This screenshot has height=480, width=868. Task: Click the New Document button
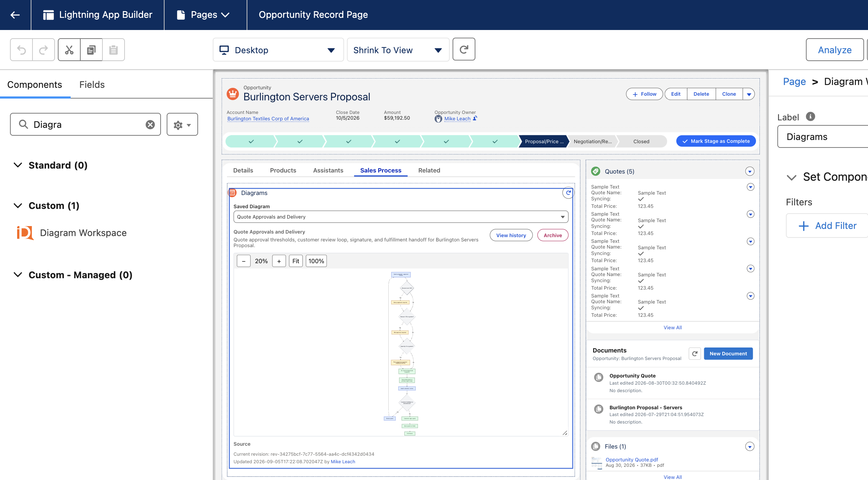click(x=728, y=354)
